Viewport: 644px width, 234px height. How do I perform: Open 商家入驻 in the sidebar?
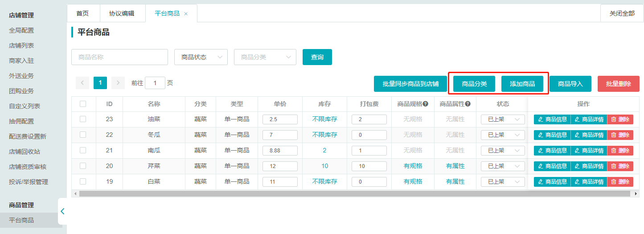[x=21, y=61]
